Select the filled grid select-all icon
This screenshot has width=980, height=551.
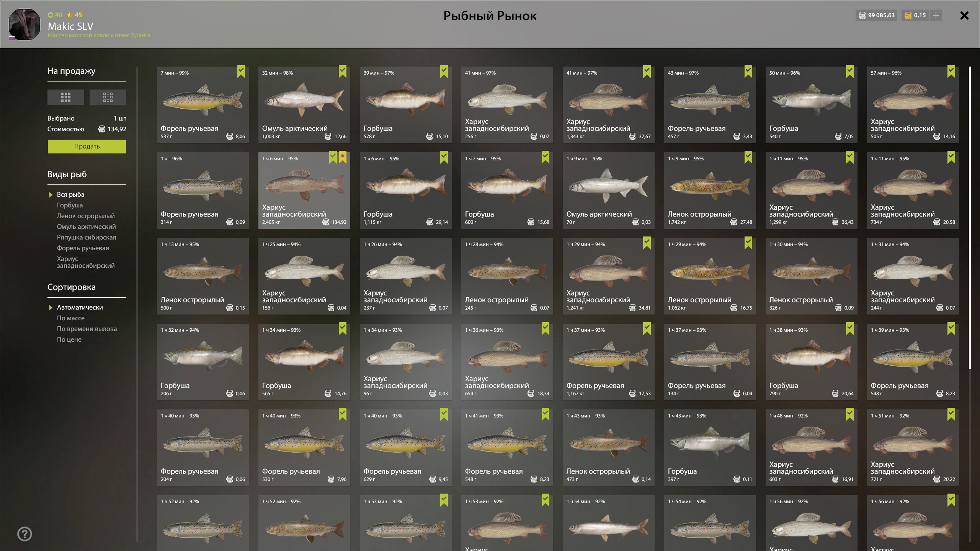(66, 97)
